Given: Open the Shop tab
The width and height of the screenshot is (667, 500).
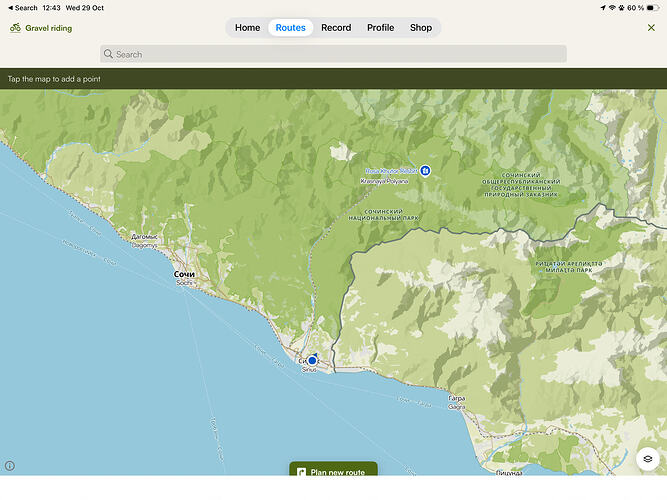Looking at the screenshot, I should click(x=421, y=28).
